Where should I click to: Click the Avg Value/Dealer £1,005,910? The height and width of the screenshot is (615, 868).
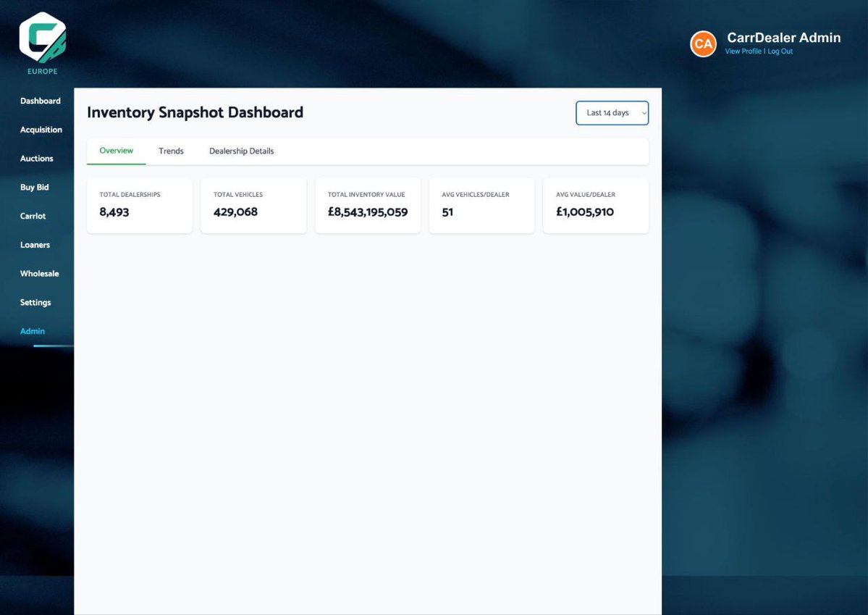pos(584,212)
